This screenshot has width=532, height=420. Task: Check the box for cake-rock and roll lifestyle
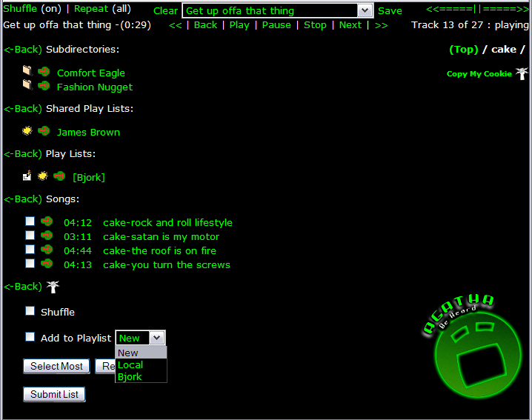[x=30, y=221]
